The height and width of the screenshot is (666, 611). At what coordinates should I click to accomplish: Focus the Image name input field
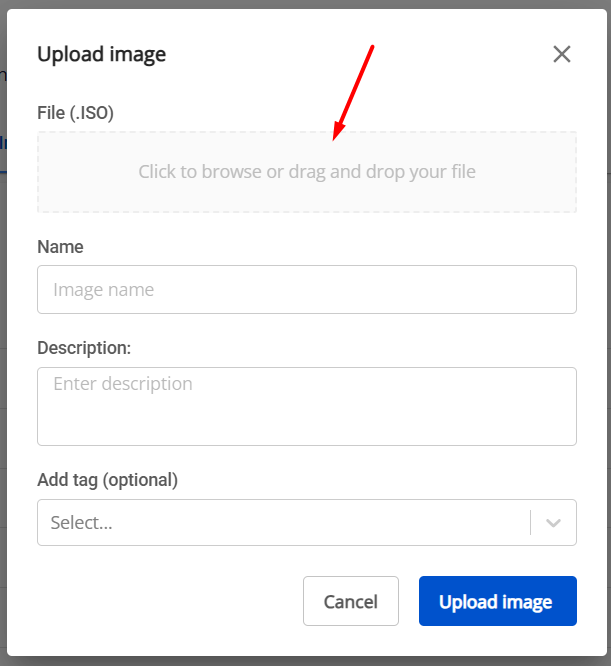pyautogui.click(x=306, y=290)
